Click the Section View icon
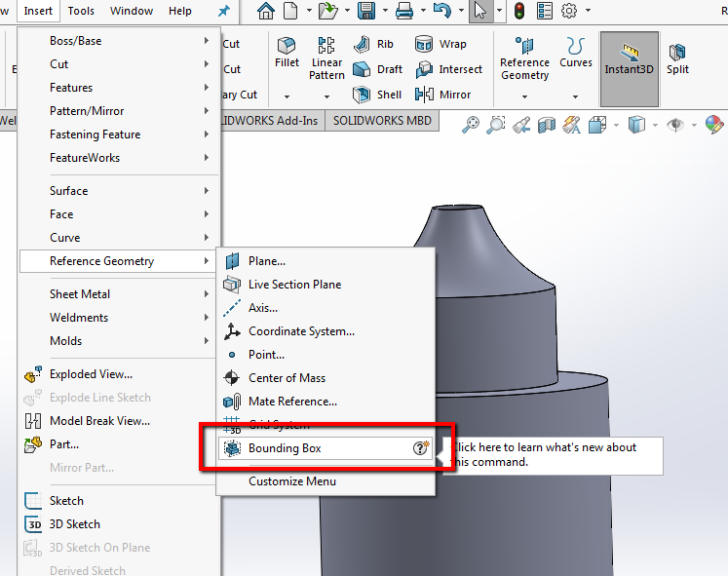Screen dimensions: 728x576 click(x=547, y=125)
